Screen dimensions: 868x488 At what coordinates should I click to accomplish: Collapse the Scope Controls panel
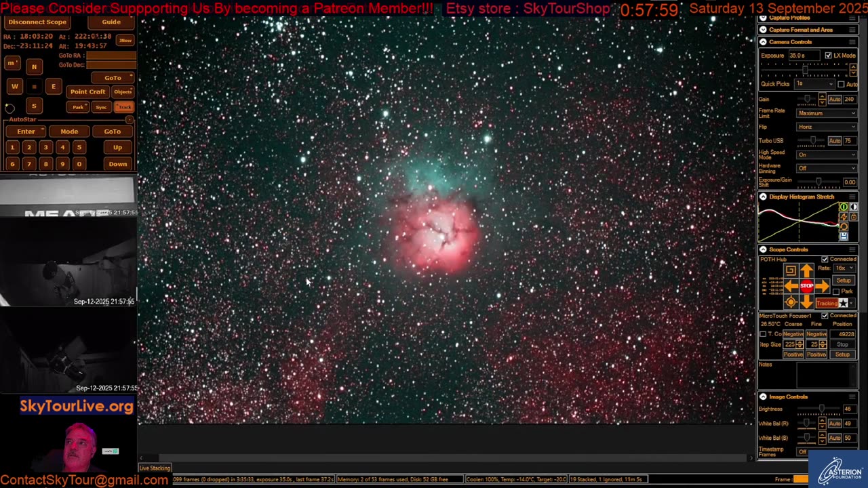763,249
